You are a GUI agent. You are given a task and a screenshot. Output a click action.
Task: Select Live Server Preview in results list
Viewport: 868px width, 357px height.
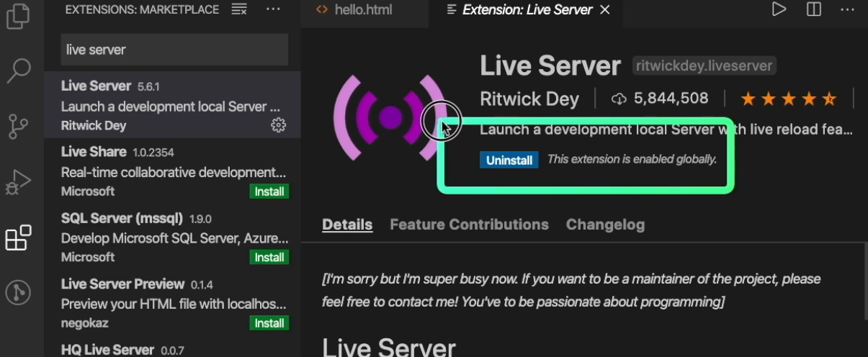tap(172, 303)
